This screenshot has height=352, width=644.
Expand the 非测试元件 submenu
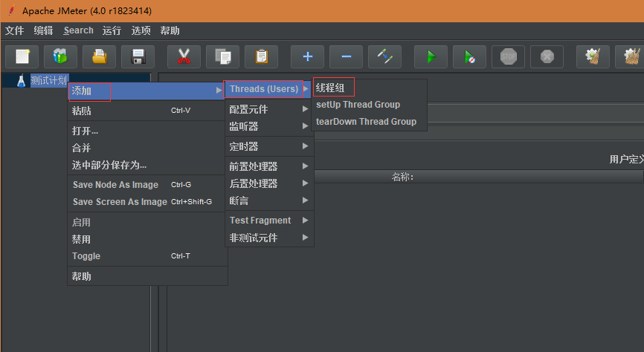[268, 238]
